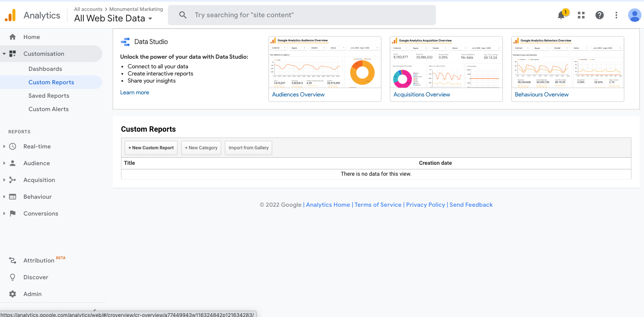Click the Acquisition branching icon

point(13,180)
